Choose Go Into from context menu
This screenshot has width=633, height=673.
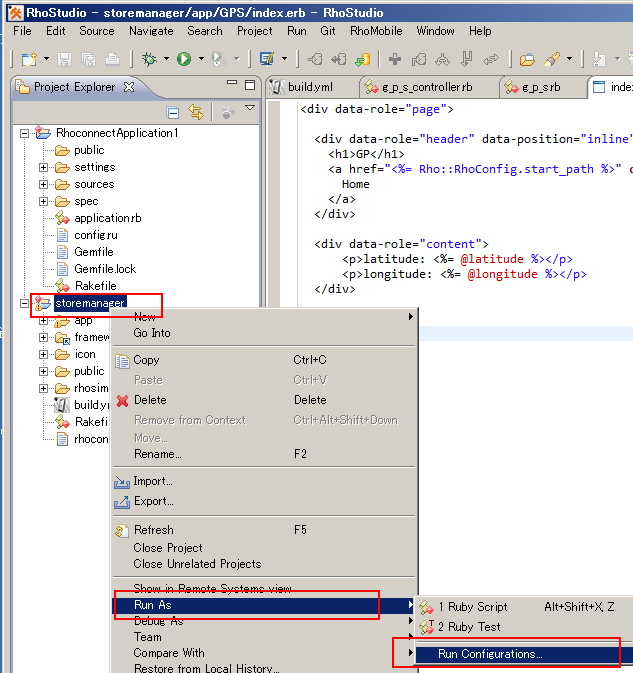(264, 333)
